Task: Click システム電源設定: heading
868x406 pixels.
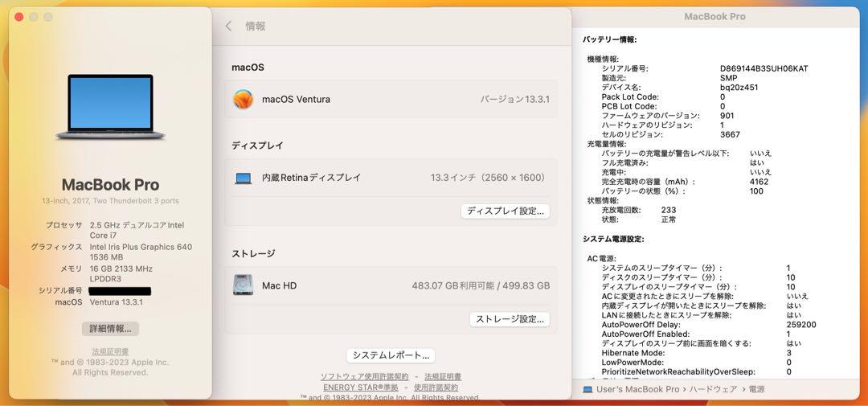Action: pyautogui.click(x=613, y=240)
